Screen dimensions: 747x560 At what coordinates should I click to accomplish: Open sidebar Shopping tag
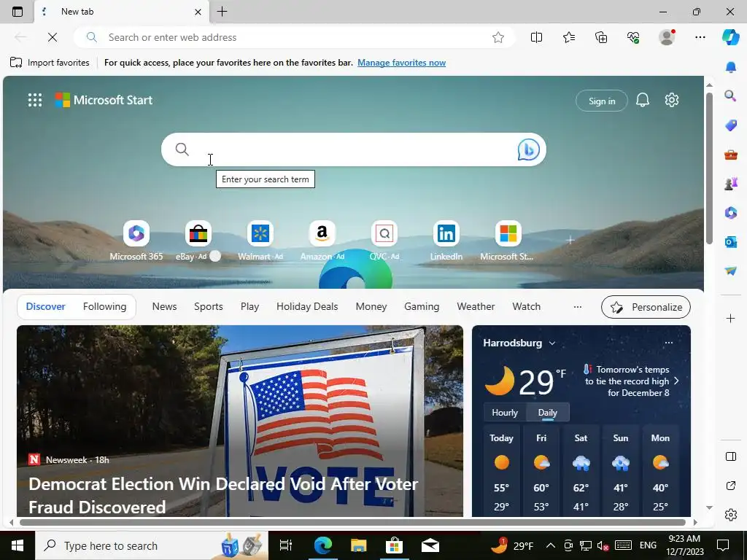tap(730, 125)
